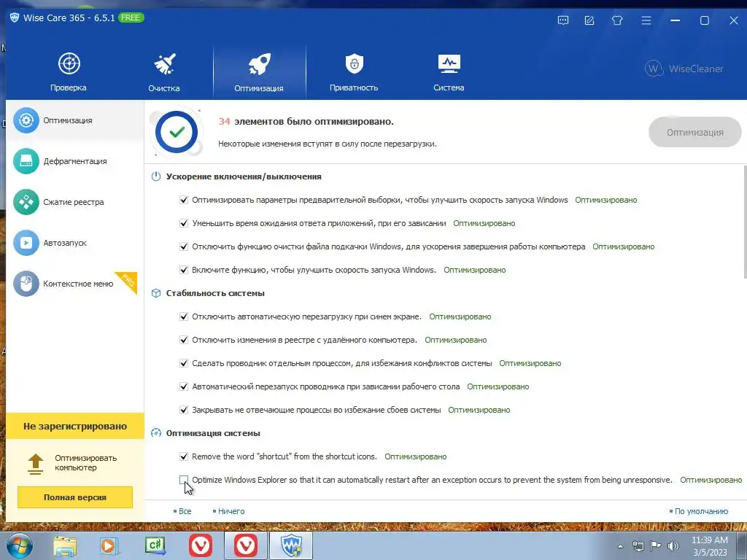Uncheck Автоматический перезапуск проводника

pyautogui.click(x=184, y=386)
